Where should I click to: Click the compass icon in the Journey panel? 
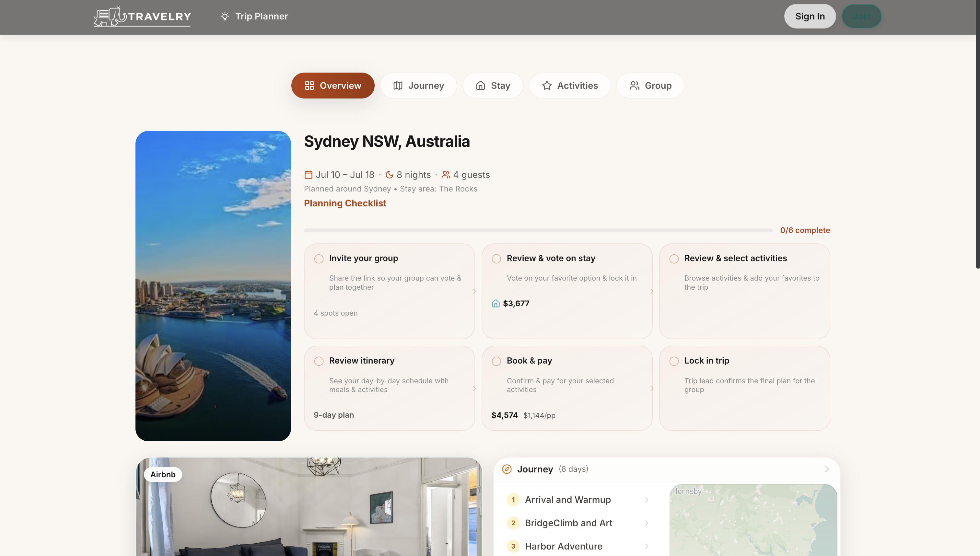pyautogui.click(x=507, y=469)
